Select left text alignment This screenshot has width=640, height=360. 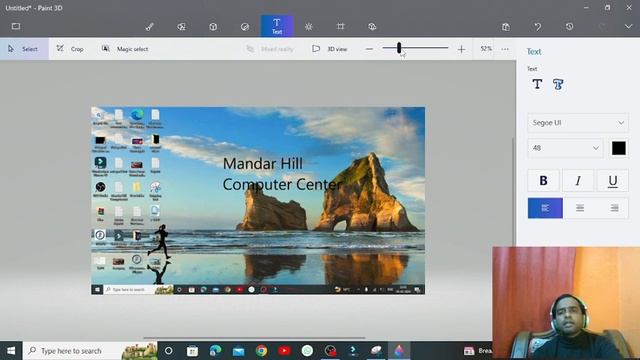[545, 208]
